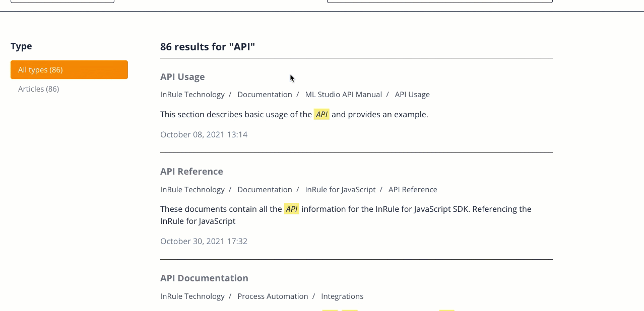The image size is (644, 311).
Task: Click Documentation breadcrumb in second result
Action: point(265,189)
